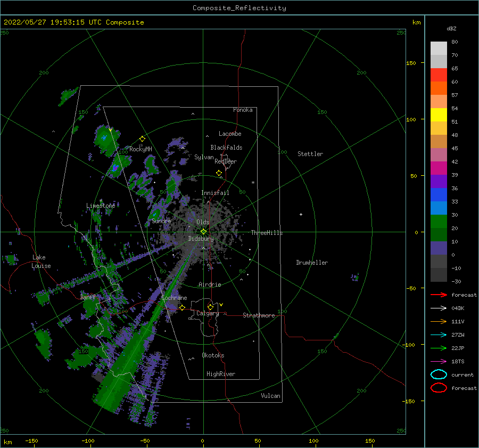The height and width of the screenshot is (448, 479).
Task: Select the Strathmore label
Action: point(259,315)
